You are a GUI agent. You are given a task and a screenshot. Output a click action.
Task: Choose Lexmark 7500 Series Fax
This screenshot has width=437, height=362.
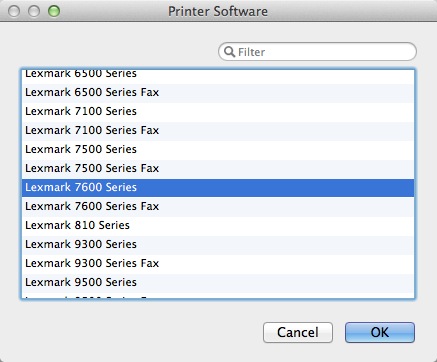coord(218,168)
